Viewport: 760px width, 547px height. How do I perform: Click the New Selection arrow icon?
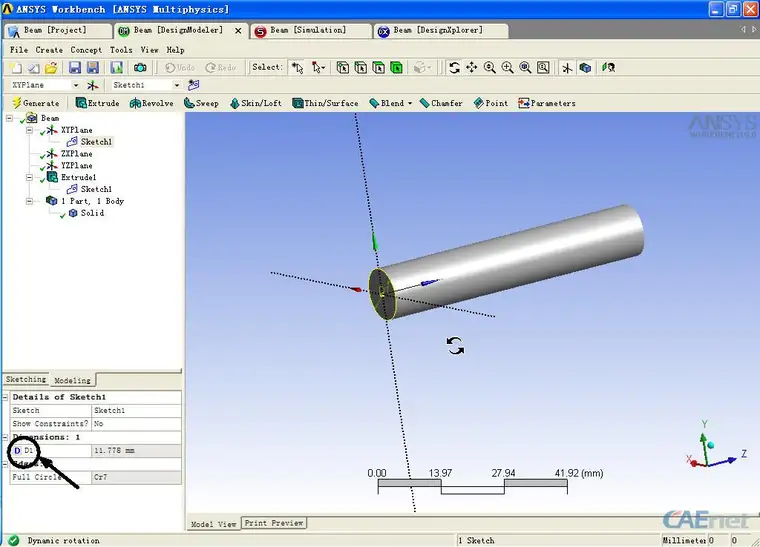tap(297, 67)
